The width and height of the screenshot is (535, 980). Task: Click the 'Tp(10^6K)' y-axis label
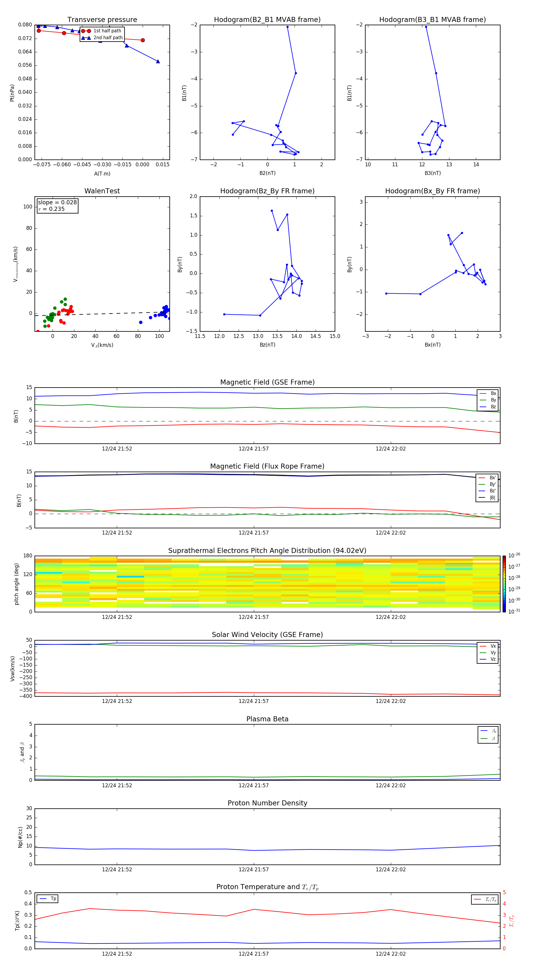(x=17, y=921)
